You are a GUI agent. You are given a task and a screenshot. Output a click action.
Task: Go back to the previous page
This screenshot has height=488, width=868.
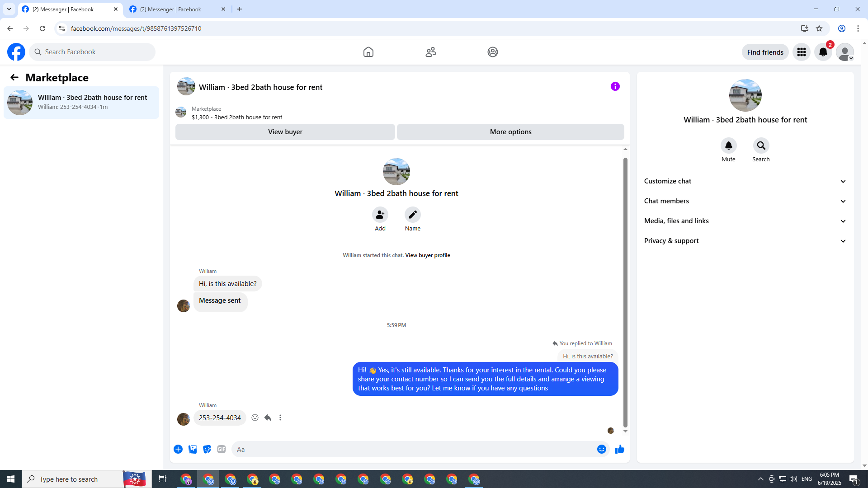click(x=10, y=28)
